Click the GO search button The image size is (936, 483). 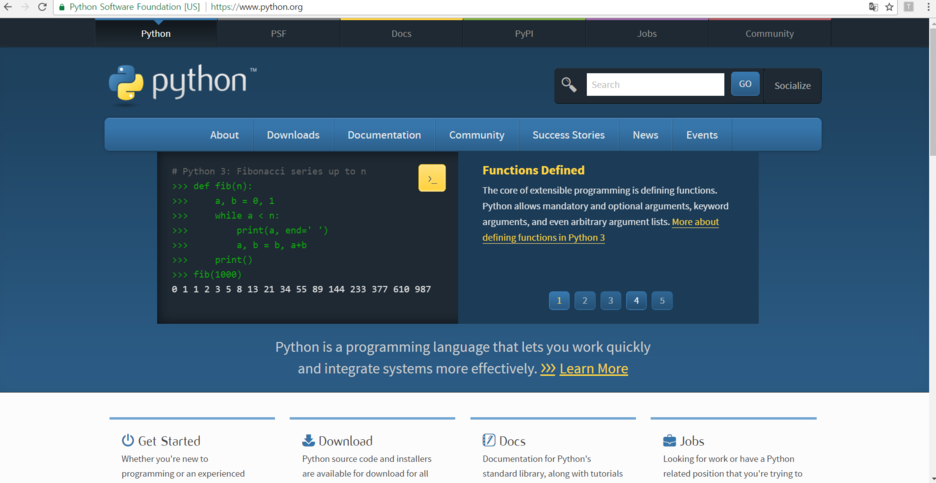[745, 84]
